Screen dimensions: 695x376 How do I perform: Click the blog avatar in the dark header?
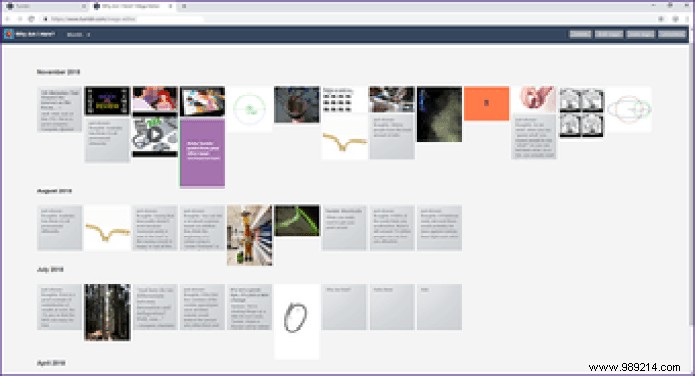pyautogui.click(x=9, y=34)
